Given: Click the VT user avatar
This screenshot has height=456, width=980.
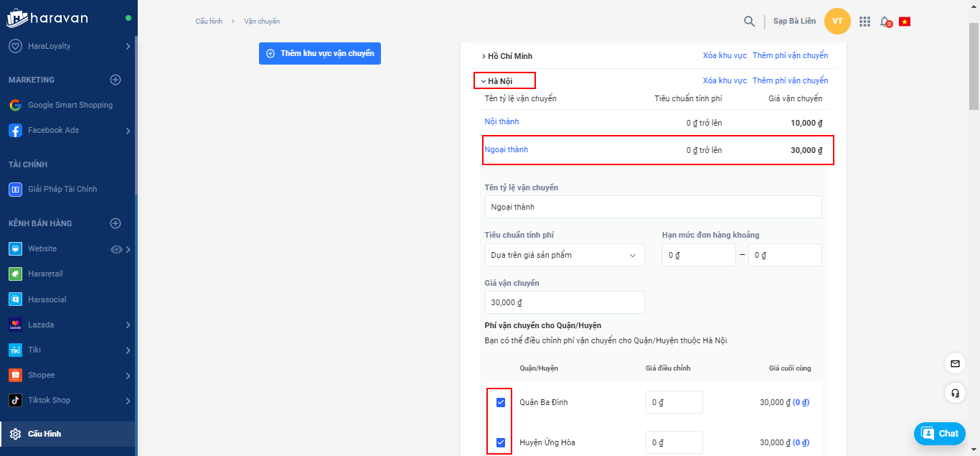Looking at the screenshot, I should click(x=837, y=21).
